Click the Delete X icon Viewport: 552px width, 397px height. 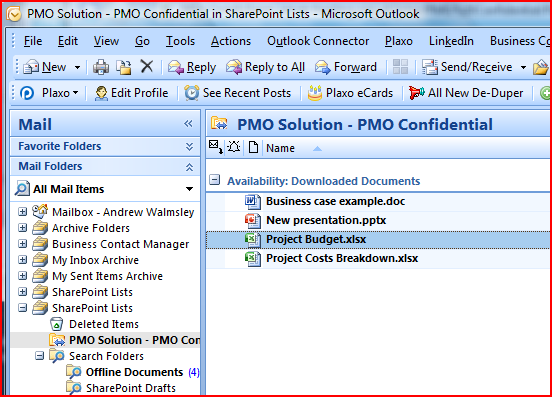147,66
